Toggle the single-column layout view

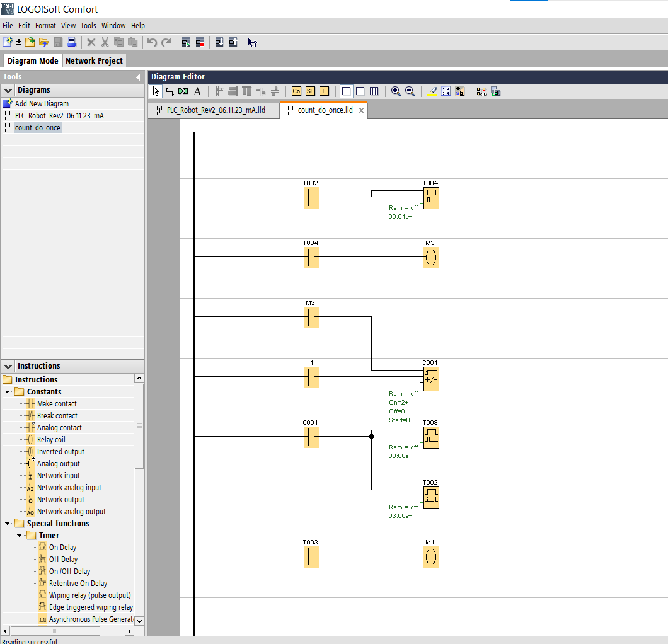pos(345,91)
